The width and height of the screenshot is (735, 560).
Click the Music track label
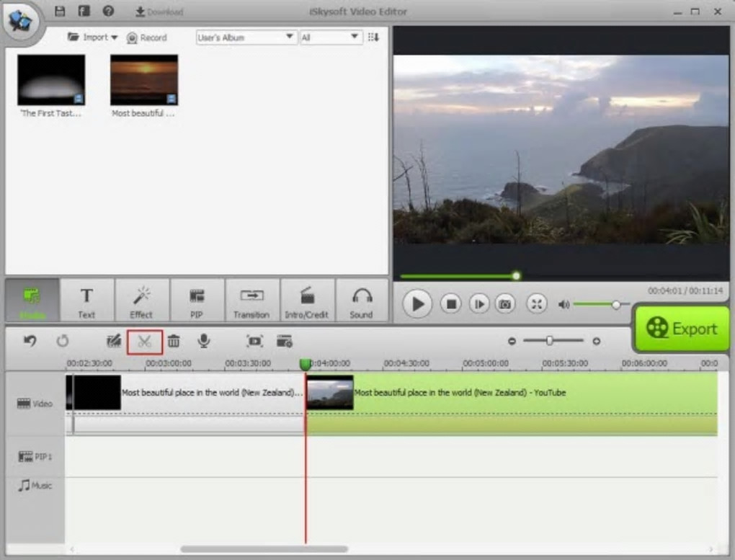pyautogui.click(x=35, y=486)
